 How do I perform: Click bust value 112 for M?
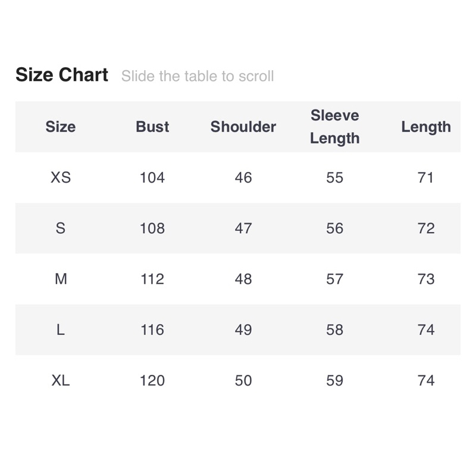tap(152, 279)
